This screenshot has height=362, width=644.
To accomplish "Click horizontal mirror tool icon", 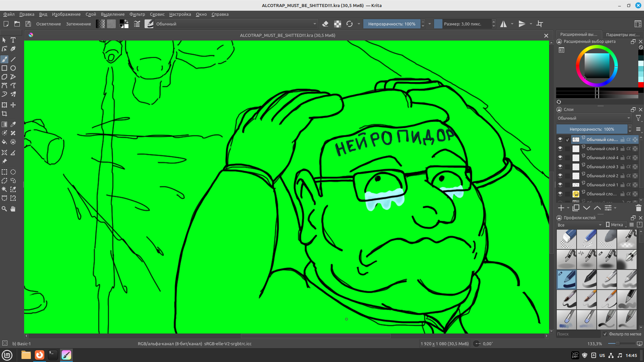I will pyautogui.click(x=503, y=24).
